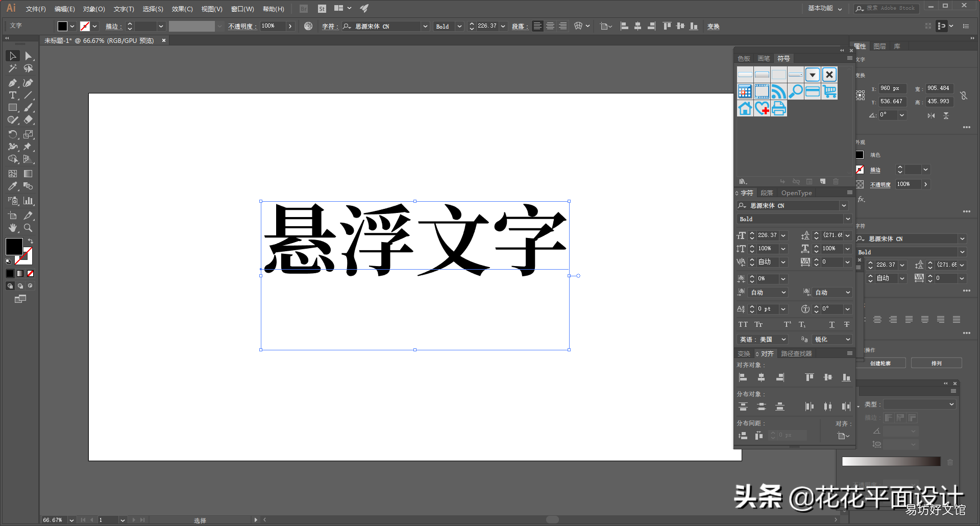The height and width of the screenshot is (526, 980).
Task: Select the Type tool
Action: [x=13, y=95]
